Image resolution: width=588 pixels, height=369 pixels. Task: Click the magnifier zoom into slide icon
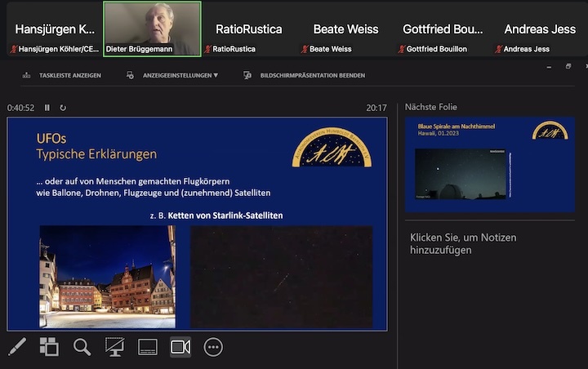pos(82,347)
